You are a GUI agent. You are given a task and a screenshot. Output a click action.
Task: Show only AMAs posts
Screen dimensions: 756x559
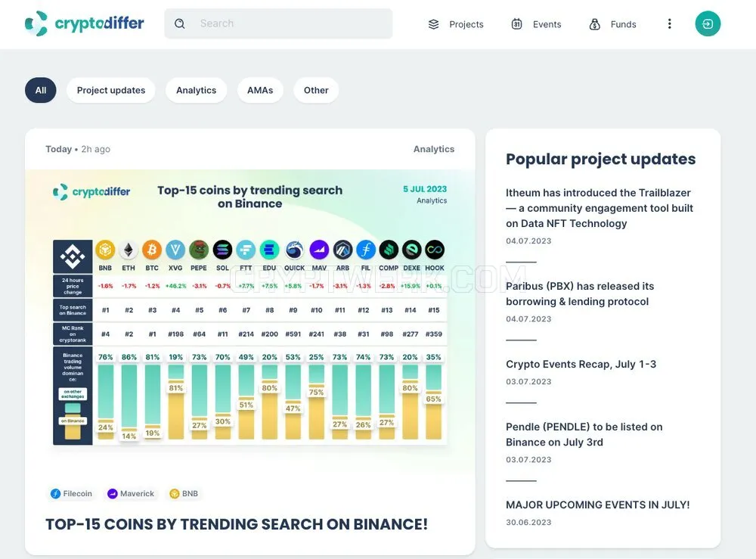[260, 90]
